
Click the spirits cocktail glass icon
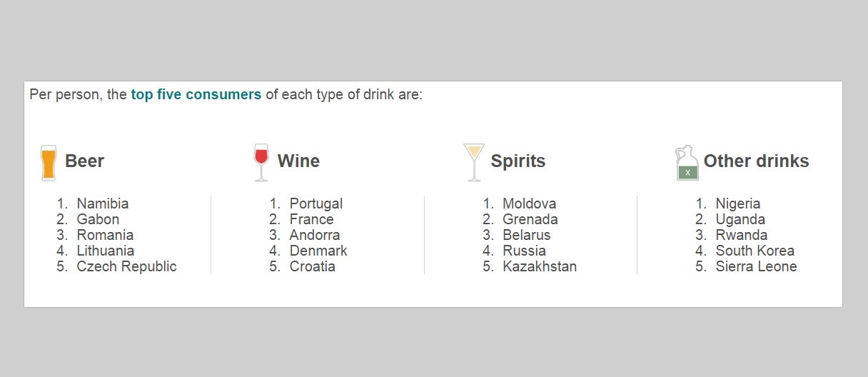click(x=473, y=161)
